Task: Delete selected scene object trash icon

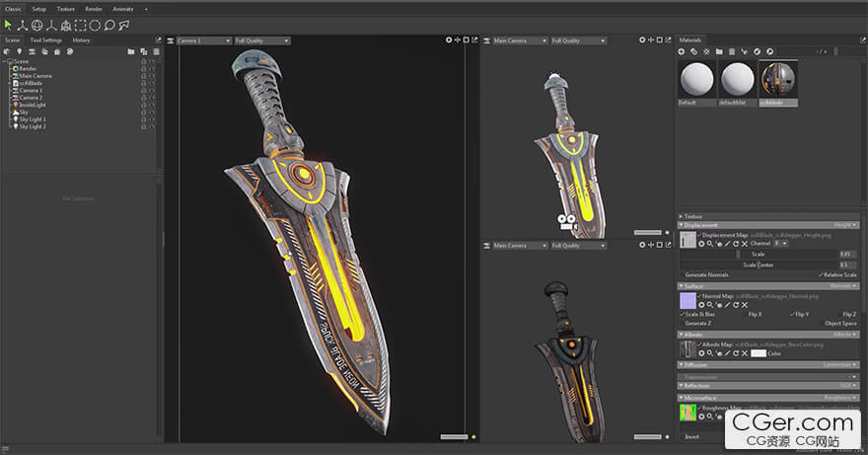Action: [156, 51]
